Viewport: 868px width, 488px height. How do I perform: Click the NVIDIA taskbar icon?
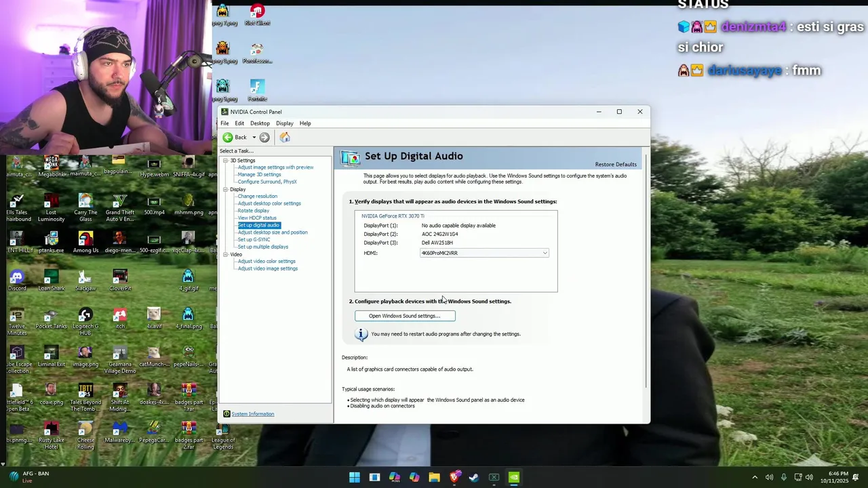tap(514, 477)
